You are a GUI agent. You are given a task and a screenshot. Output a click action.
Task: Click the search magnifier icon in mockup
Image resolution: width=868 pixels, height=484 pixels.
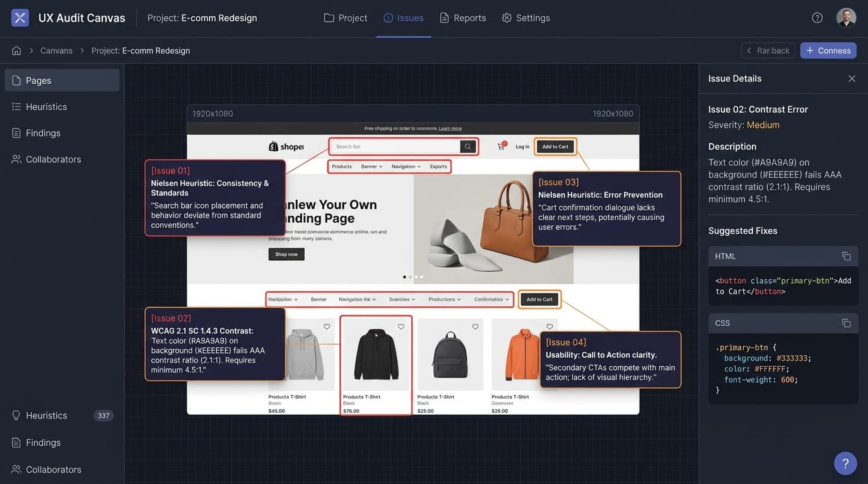[x=467, y=147]
